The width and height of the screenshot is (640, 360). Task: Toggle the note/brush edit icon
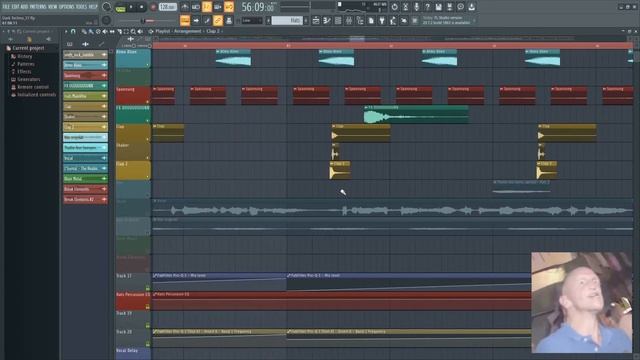coord(207,20)
